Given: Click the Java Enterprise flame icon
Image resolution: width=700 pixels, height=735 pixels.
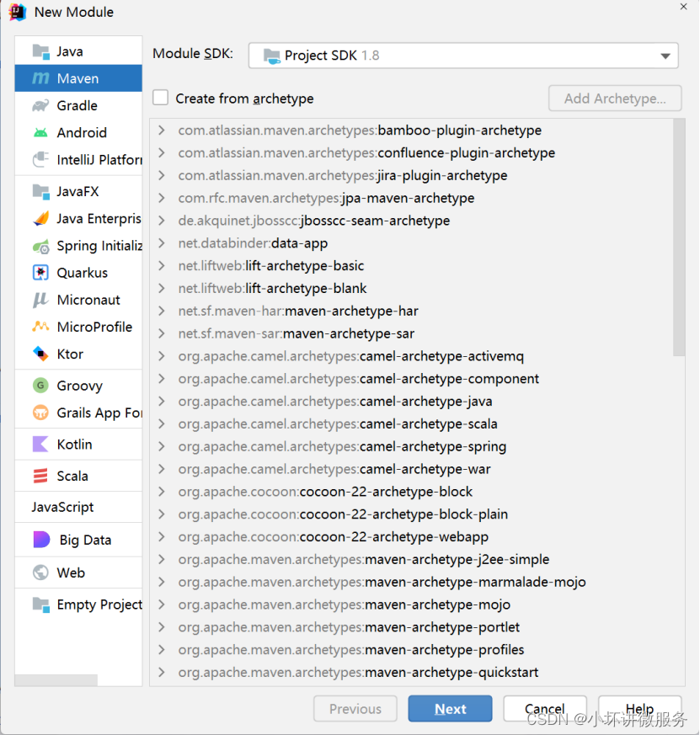Looking at the screenshot, I should pyautogui.click(x=40, y=218).
